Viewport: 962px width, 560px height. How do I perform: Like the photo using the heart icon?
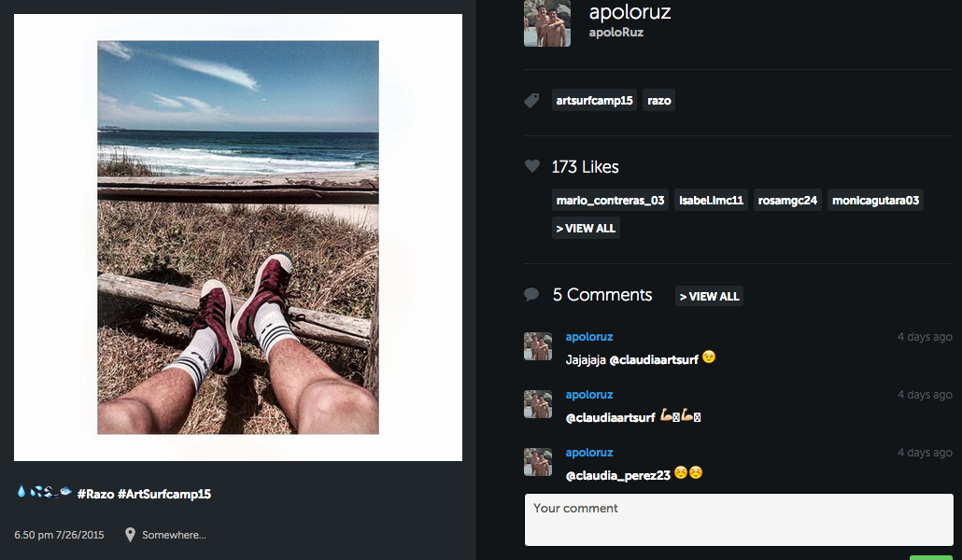click(x=532, y=166)
